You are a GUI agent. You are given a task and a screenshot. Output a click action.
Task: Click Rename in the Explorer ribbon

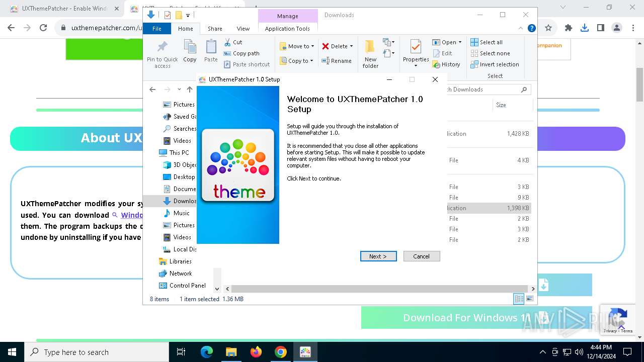pos(337,61)
